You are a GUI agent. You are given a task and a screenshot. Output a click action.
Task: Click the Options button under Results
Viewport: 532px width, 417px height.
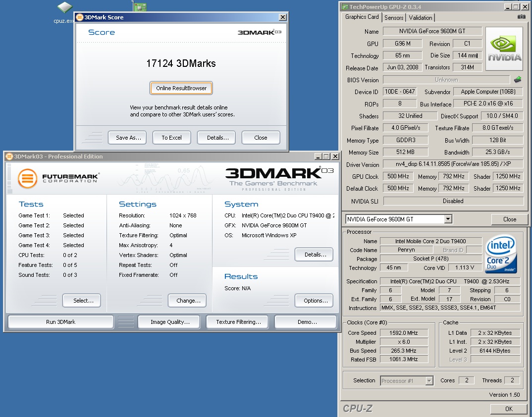314,301
